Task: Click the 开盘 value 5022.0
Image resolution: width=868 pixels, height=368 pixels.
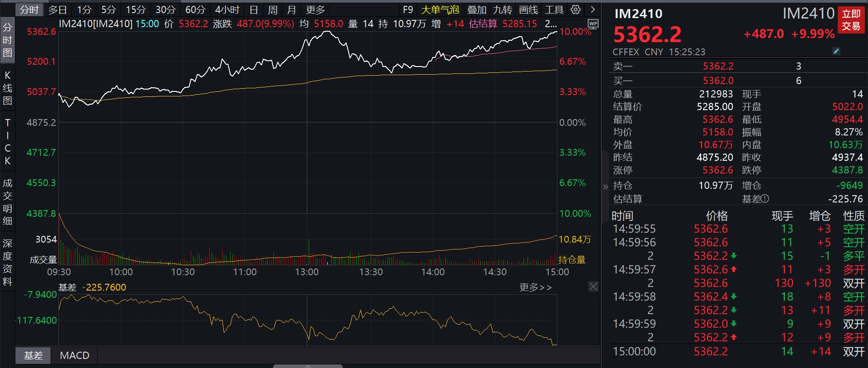Action: click(x=848, y=107)
